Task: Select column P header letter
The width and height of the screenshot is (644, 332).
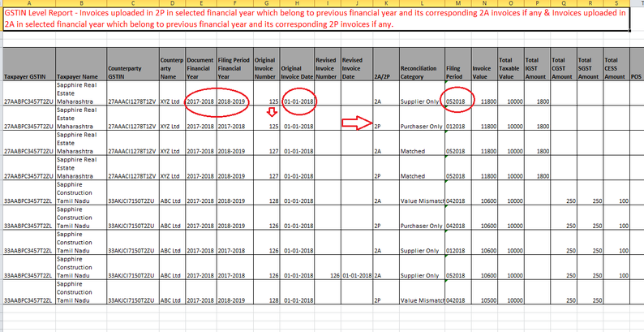Action: [537, 3]
